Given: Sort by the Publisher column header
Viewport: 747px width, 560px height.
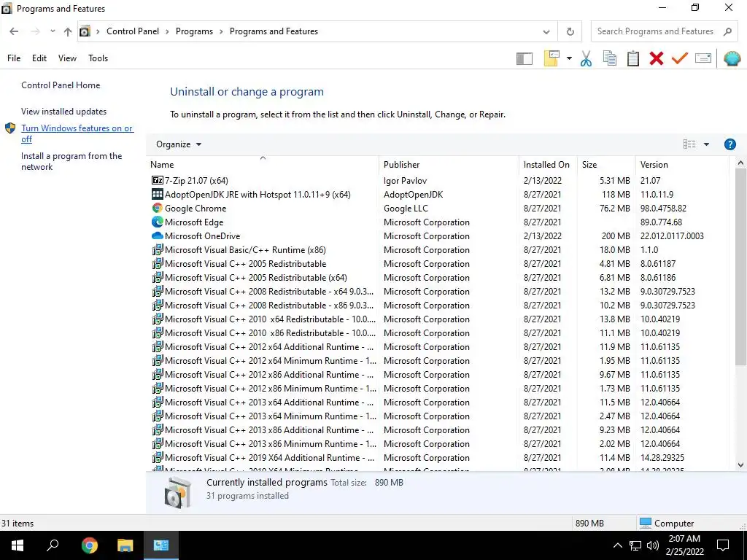Looking at the screenshot, I should (x=449, y=165).
